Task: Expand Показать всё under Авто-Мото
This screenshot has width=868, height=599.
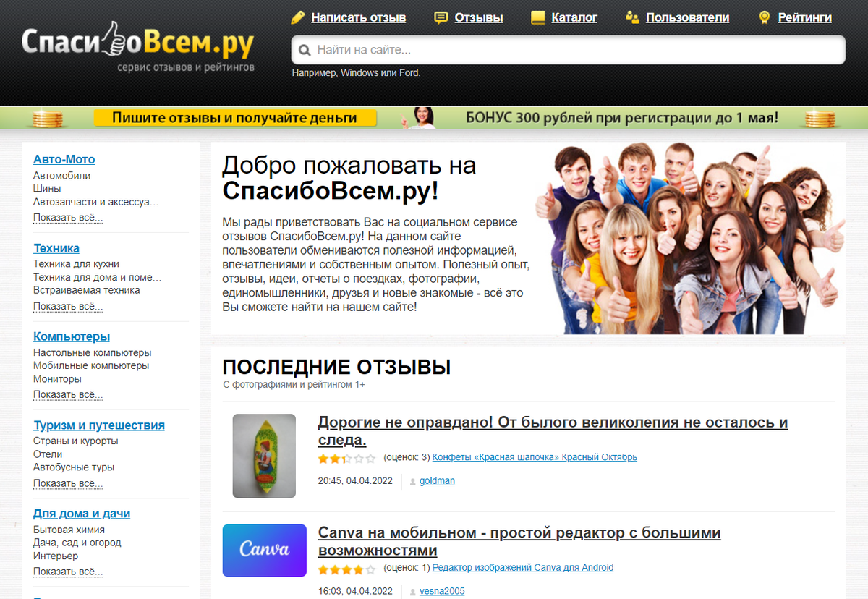Action: [68, 218]
